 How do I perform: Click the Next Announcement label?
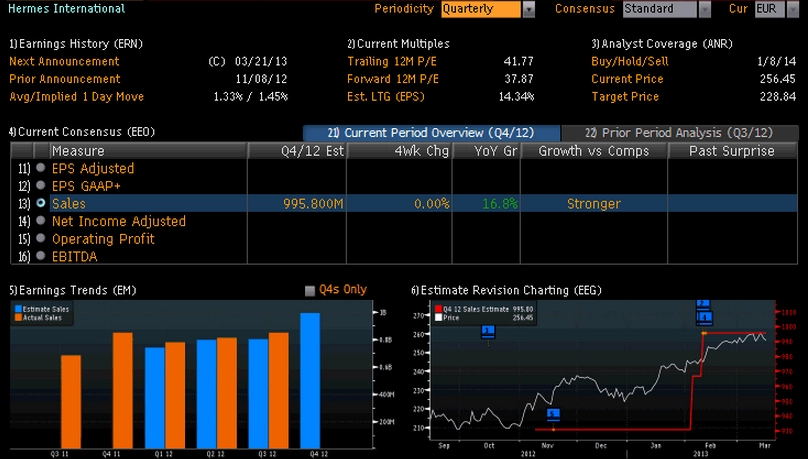(64, 61)
